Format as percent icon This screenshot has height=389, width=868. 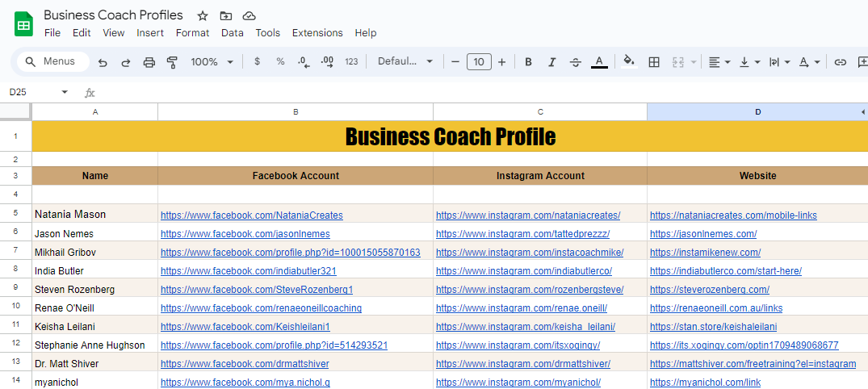(x=281, y=62)
